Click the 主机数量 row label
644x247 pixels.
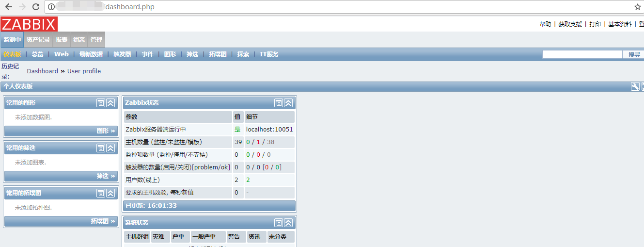(164, 142)
